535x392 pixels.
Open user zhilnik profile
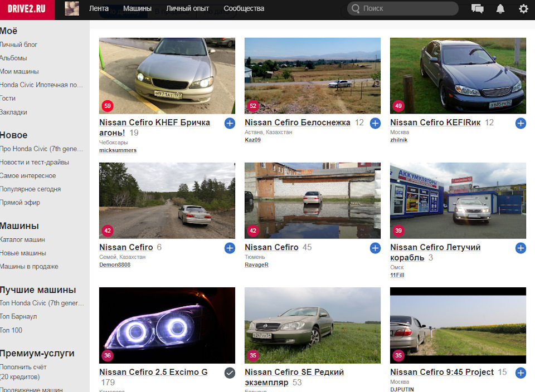click(x=399, y=140)
